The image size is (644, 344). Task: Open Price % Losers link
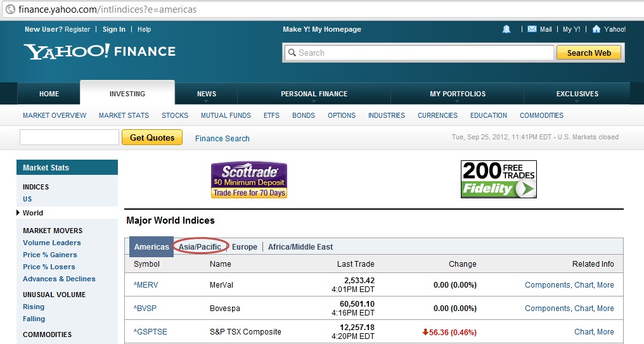click(x=49, y=267)
